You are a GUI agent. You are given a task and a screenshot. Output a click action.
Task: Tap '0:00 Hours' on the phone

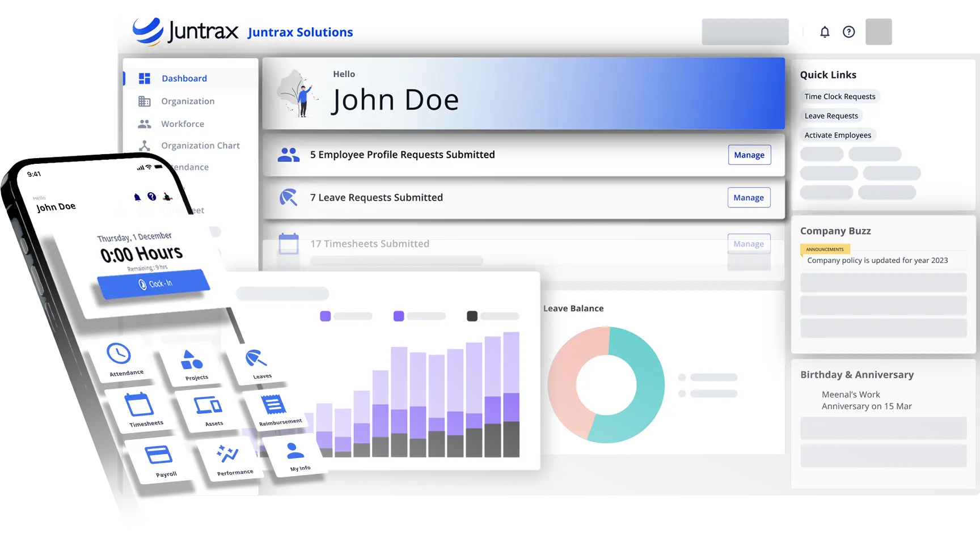pos(142,253)
